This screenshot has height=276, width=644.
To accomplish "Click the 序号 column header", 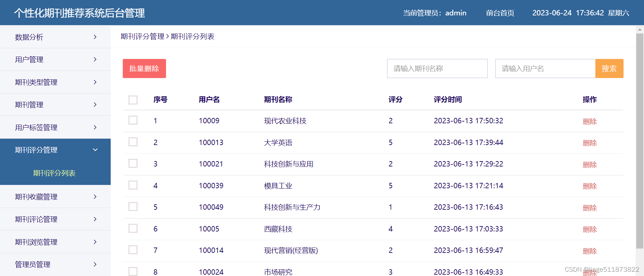I will (160, 99).
